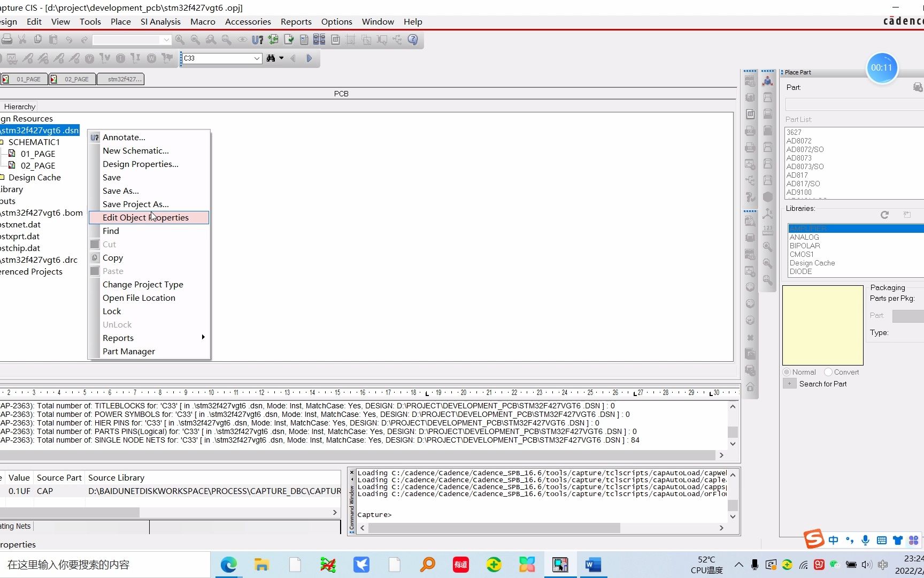Click Lock in the context menu
The height and width of the screenshot is (578, 924).
(x=149, y=311)
